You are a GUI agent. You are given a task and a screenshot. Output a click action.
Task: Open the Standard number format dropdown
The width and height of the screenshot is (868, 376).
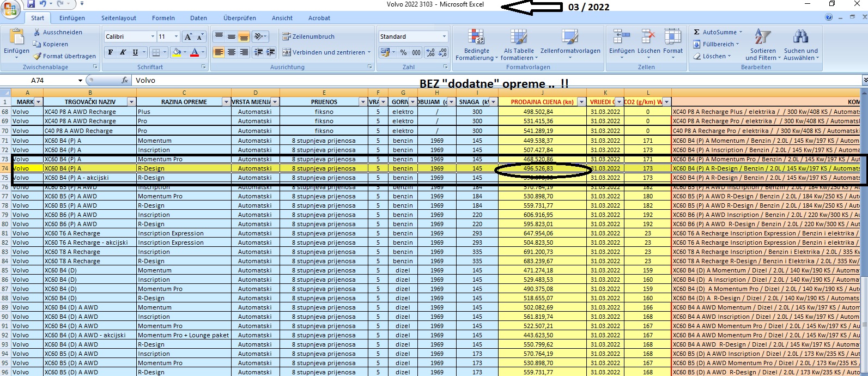[x=444, y=37]
